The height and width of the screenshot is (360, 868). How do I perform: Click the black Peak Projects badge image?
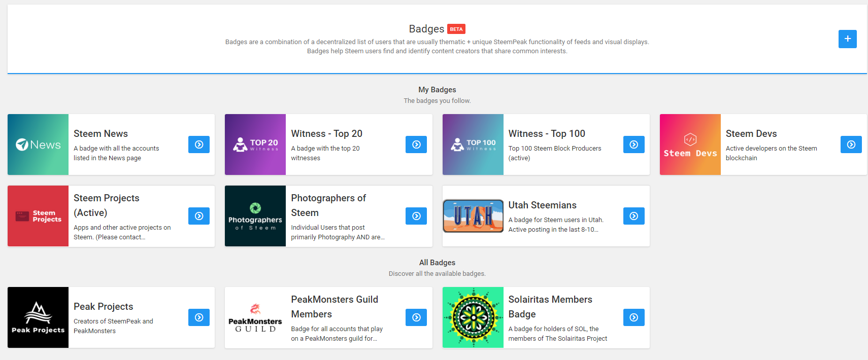tap(38, 317)
